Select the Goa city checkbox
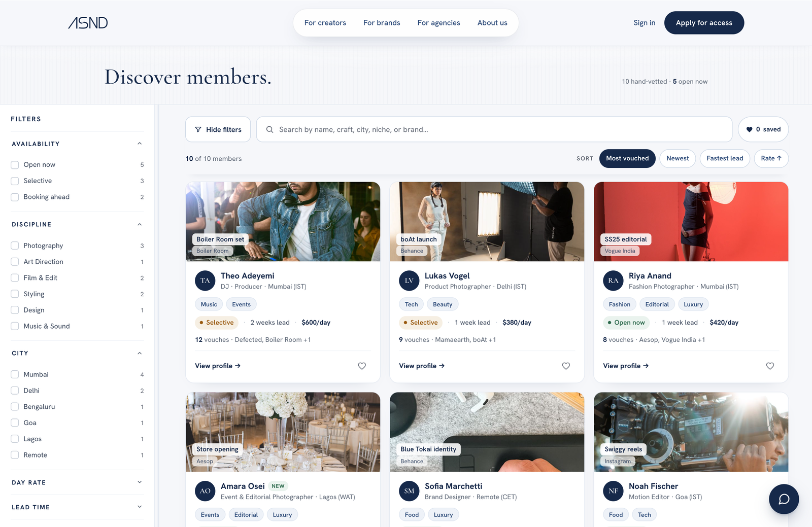812x527 pixels. (x=15, y=423)
